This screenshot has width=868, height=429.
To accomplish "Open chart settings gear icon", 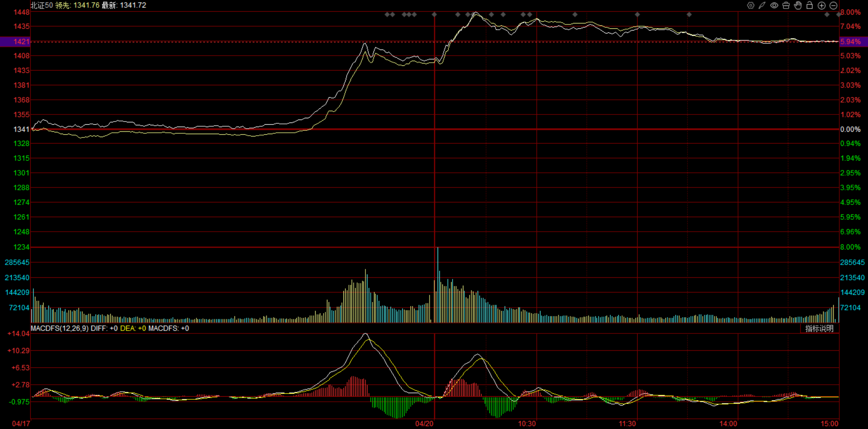I will pyautogui.click(x=750, y=6).
